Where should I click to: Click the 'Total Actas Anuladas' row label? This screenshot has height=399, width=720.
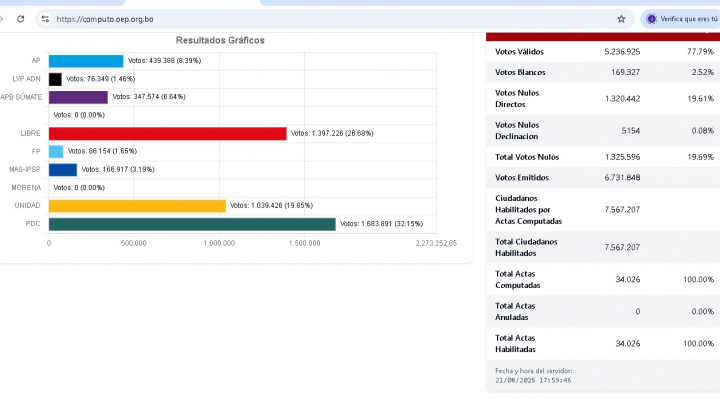(x=515, y=312)
